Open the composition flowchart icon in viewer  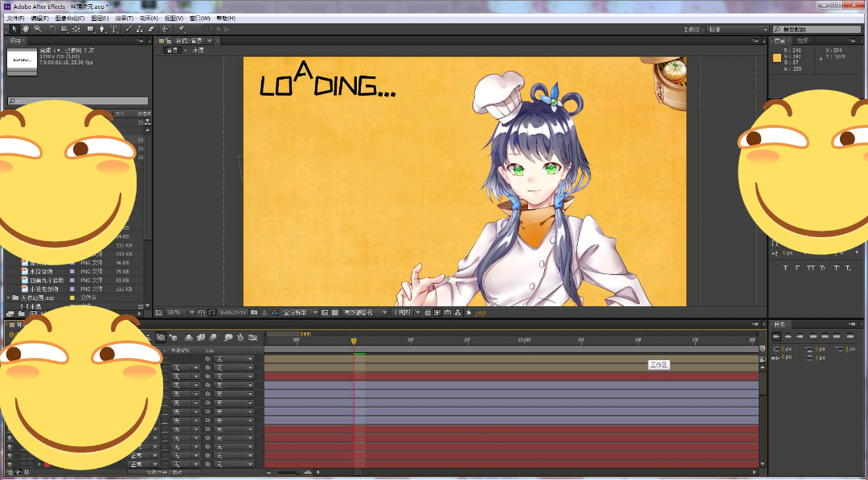point(458,313)
